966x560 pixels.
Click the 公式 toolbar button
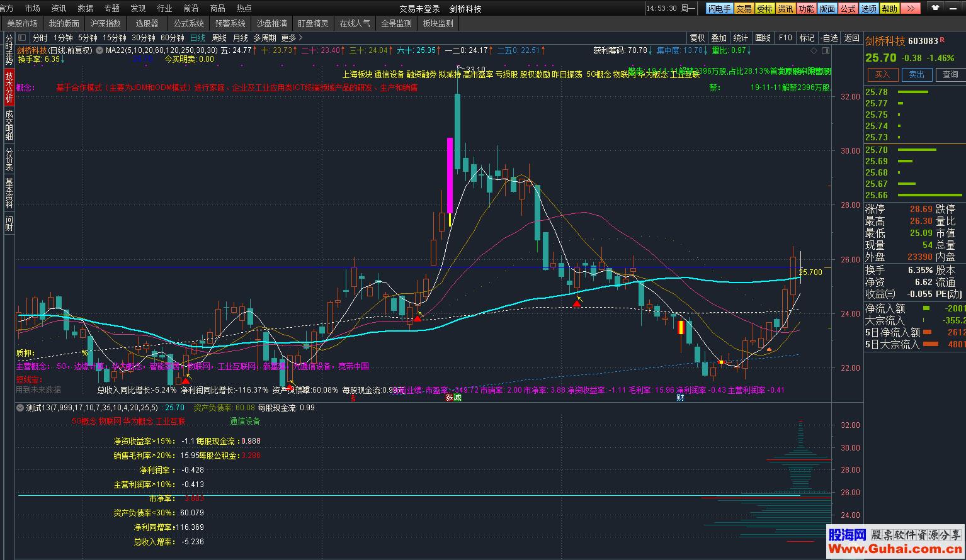pos(848,9)
